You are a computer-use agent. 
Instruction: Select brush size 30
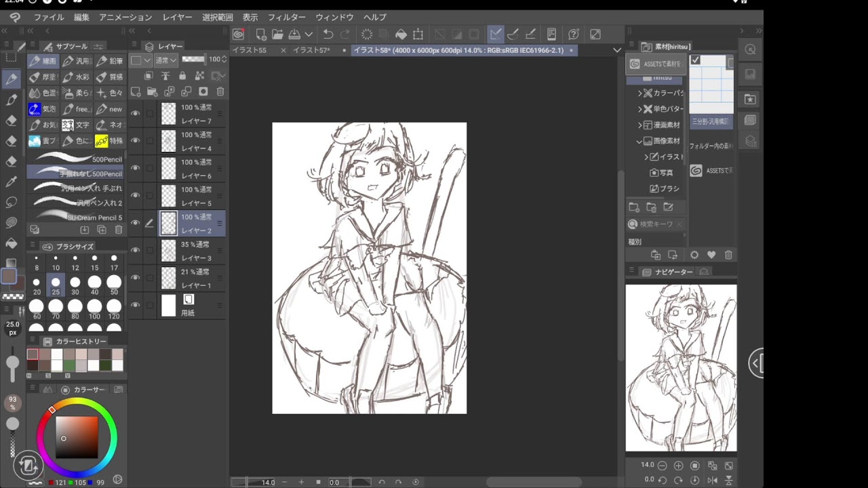[75, 285]
